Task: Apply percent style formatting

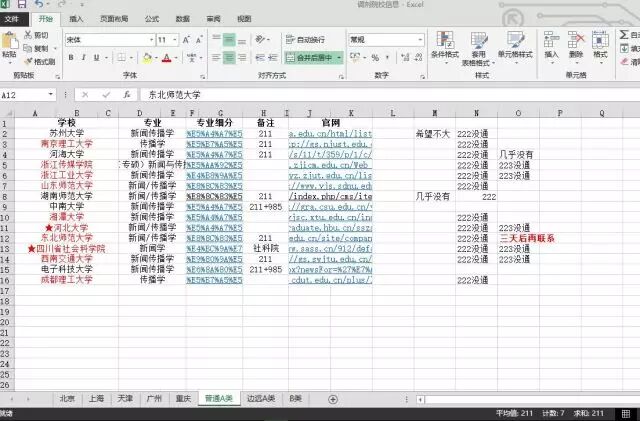Action: tap(375, 58)
